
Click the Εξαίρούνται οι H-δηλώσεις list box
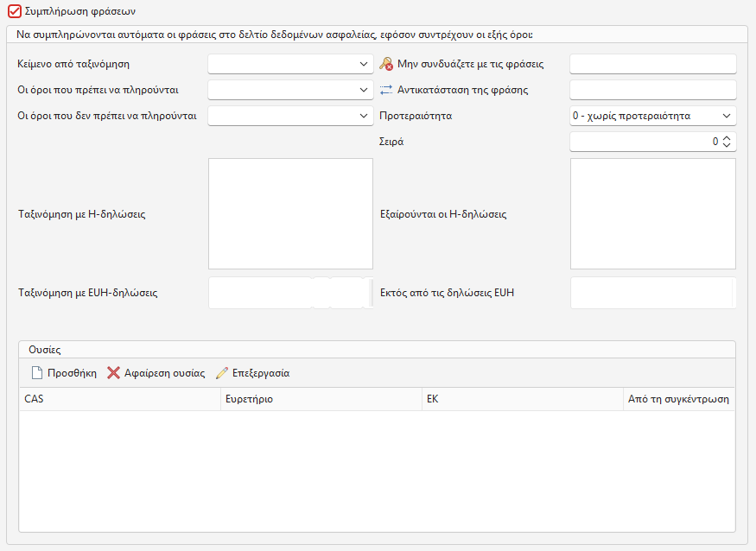653,213
